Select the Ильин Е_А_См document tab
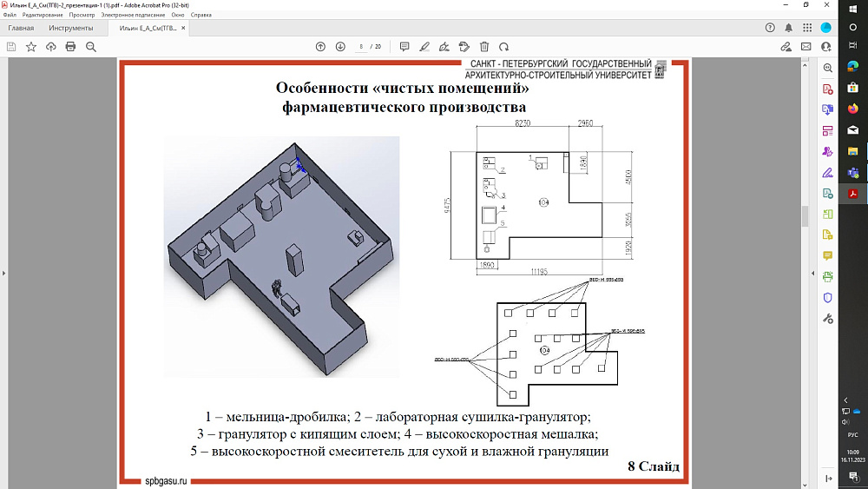The height and width of the screenshot is (489, 868). coord(148,28)
